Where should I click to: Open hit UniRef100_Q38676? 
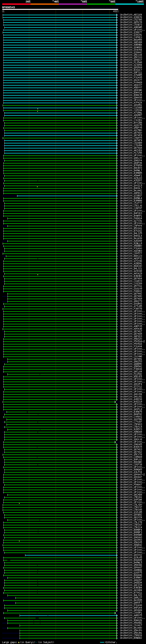coord(131,17)
